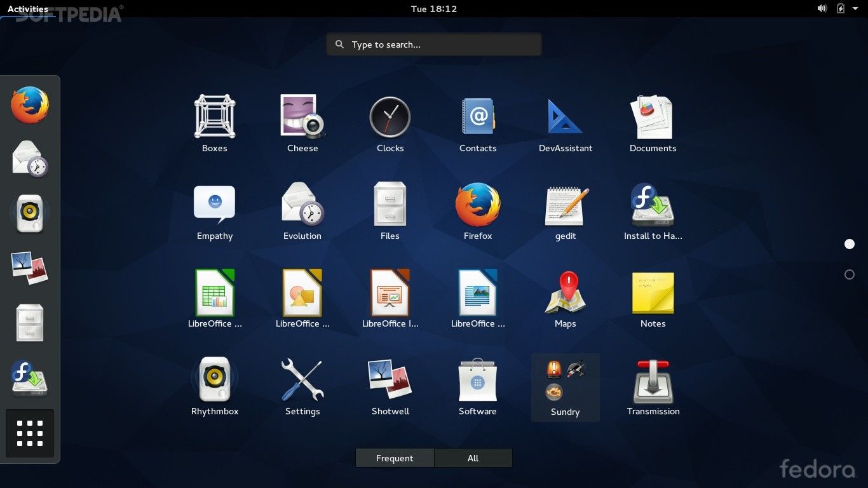Switch to the Frequent tab
Screen dimensions: 868x488
coord(395,458)
